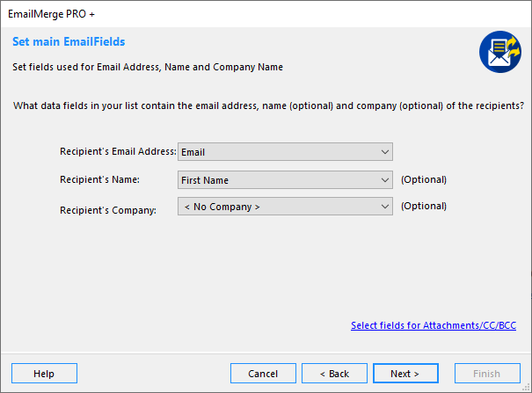Click the Recipient's Company label

coord(108,210)
